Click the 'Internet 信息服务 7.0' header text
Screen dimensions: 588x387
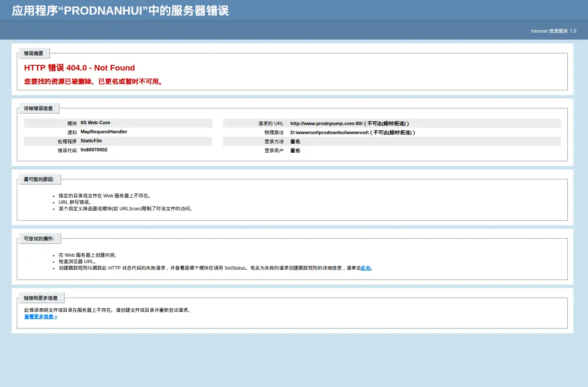[554, 31]
